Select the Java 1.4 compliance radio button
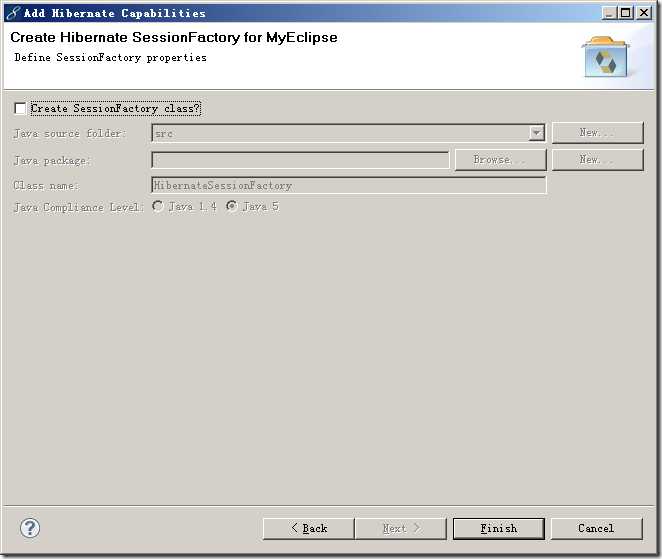This screenshot has height=559, width=662. [158, 206]
